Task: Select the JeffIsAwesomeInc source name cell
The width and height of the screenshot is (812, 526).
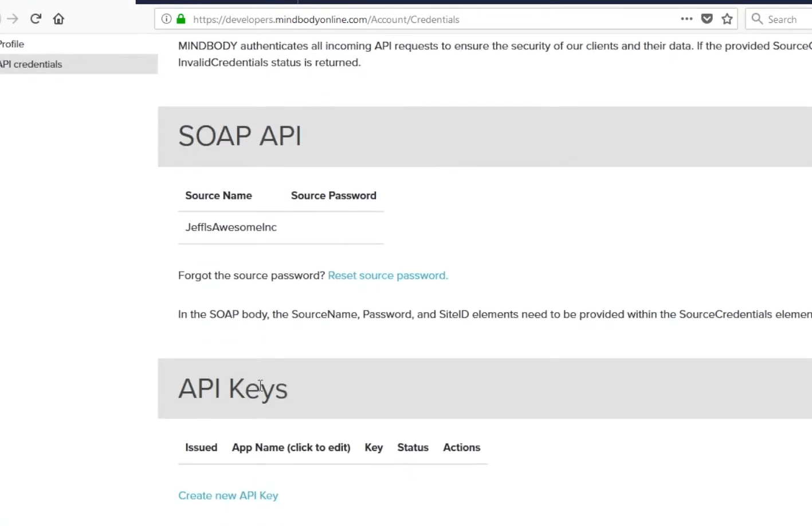Action: click(231, 227)
